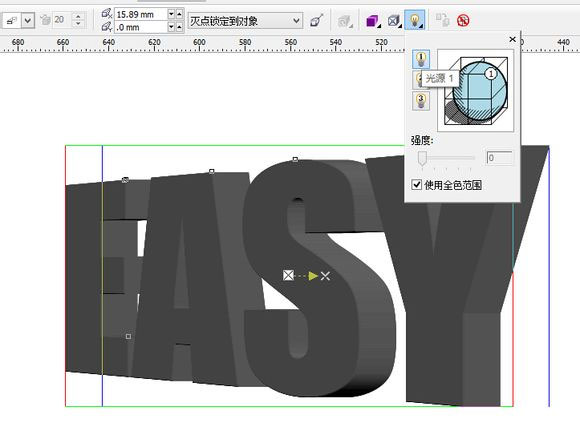
Task: Click the clear extrusion icon
Action: pyautogui.click(x=463, y=20)
